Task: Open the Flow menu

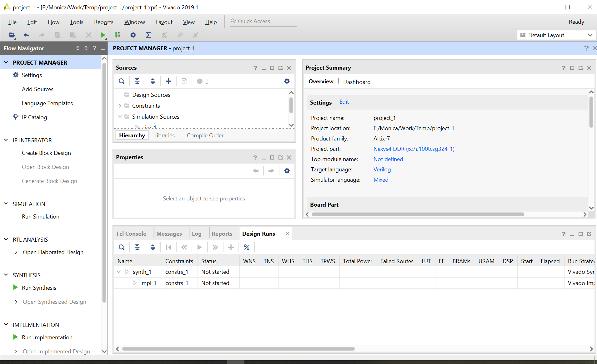Action: [53, 22]
